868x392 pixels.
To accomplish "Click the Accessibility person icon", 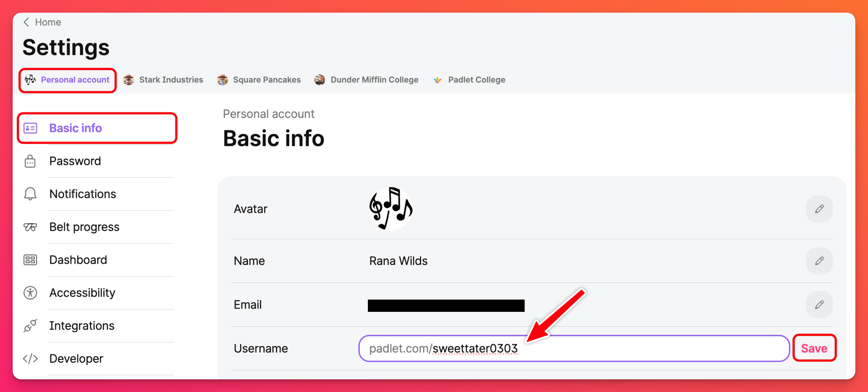I will pyautogui.click(x=30, y=293).
